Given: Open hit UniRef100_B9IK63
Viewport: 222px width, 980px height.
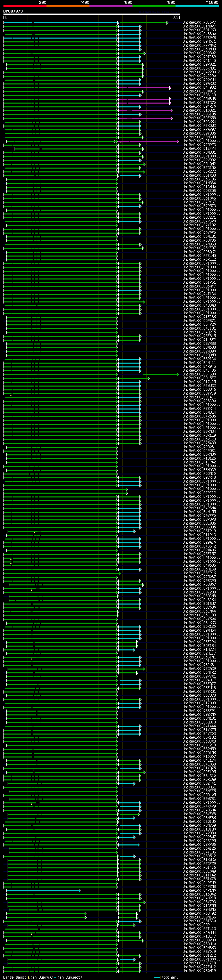Looking at the screenshot, I should 199,31.
